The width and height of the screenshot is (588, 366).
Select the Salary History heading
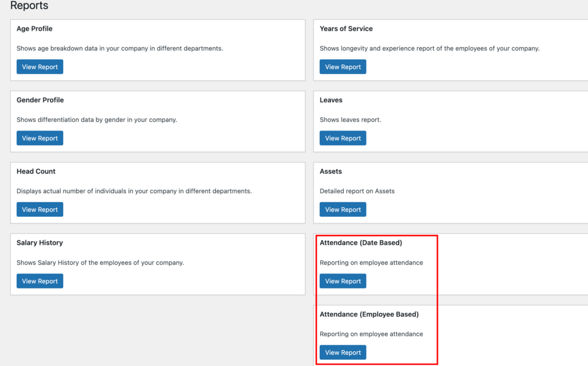tap(40, 242)
